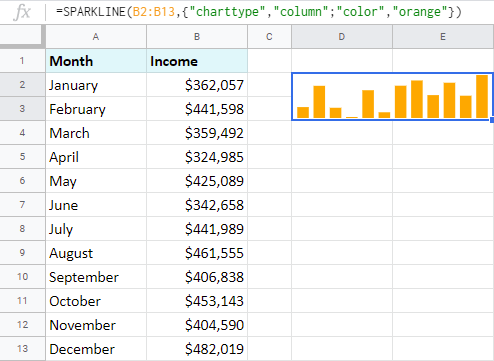Select row 5 header

(22, 157)
